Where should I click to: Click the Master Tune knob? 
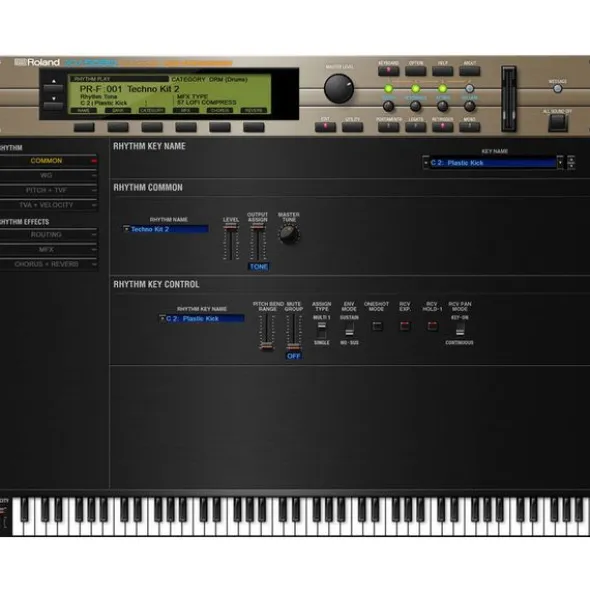pos(289,234)
